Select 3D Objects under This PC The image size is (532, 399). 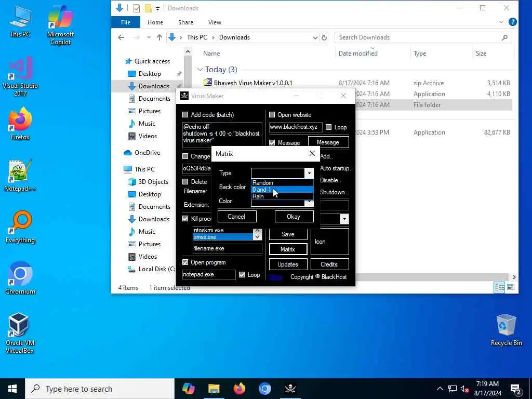[153, 182]
